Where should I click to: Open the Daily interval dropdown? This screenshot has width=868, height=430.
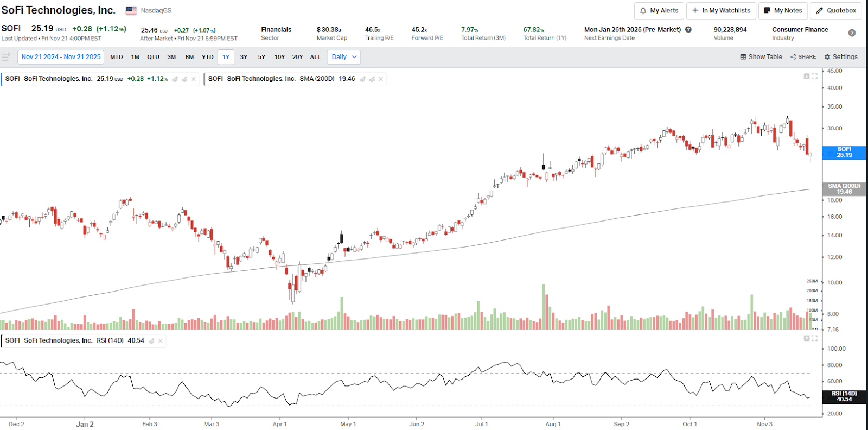[344, 57]
